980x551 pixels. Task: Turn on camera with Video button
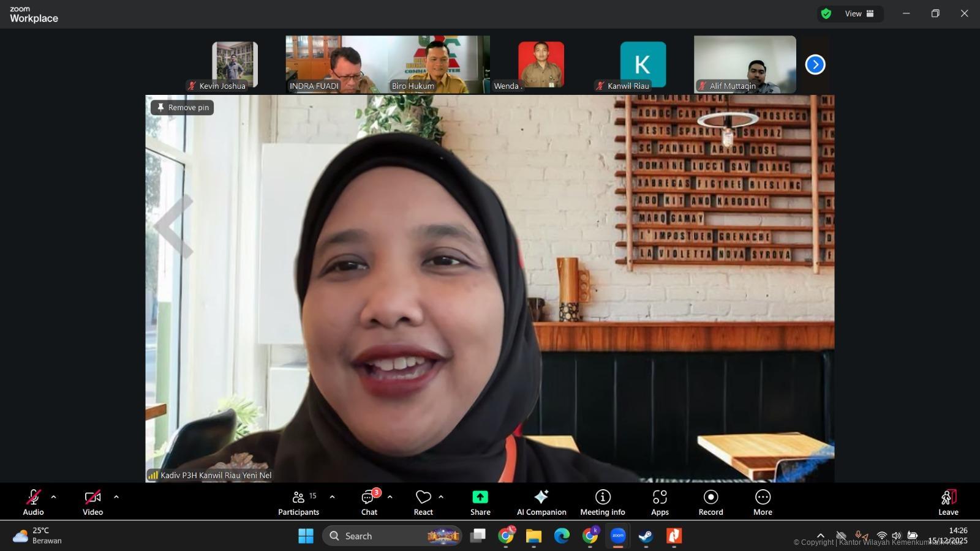pos(92,502)
